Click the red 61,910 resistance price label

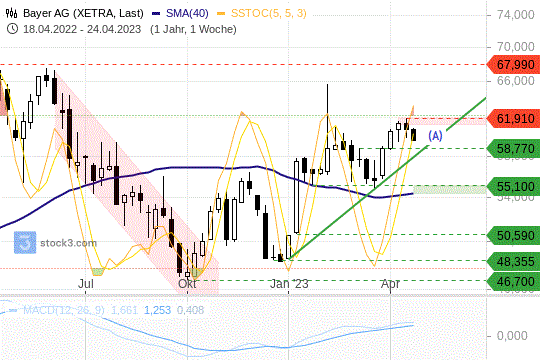514,119
